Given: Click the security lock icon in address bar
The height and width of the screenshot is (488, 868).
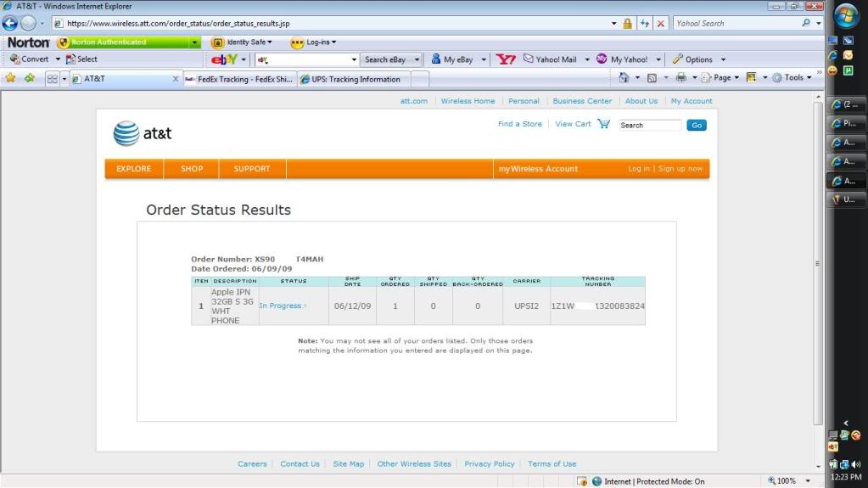Looking at the screenshot, I should (x=627, y=23).
